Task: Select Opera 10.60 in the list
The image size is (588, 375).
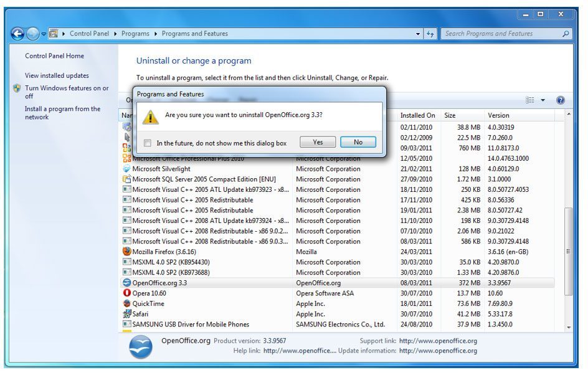Action: pyautogui.click(x=149, y=293)
